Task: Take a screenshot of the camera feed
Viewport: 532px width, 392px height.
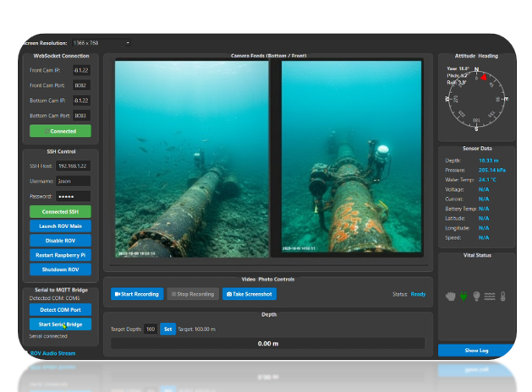Action: coord(250,294)
